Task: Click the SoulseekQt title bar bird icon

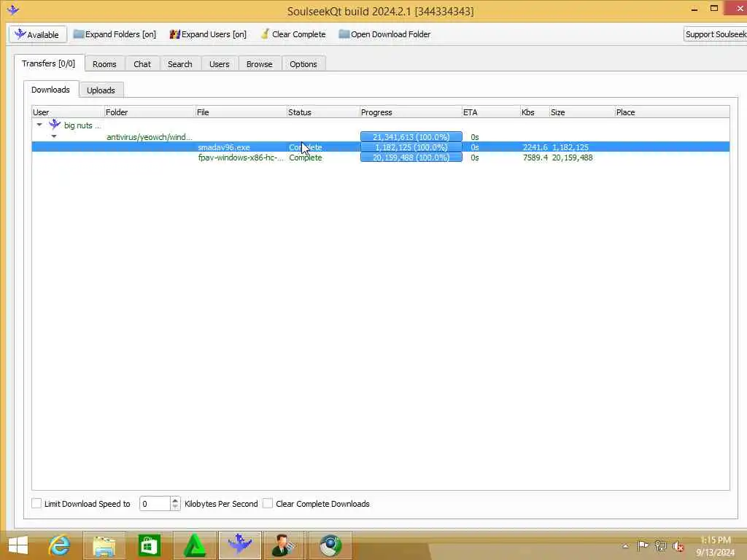Action: [x=13, y=9]
